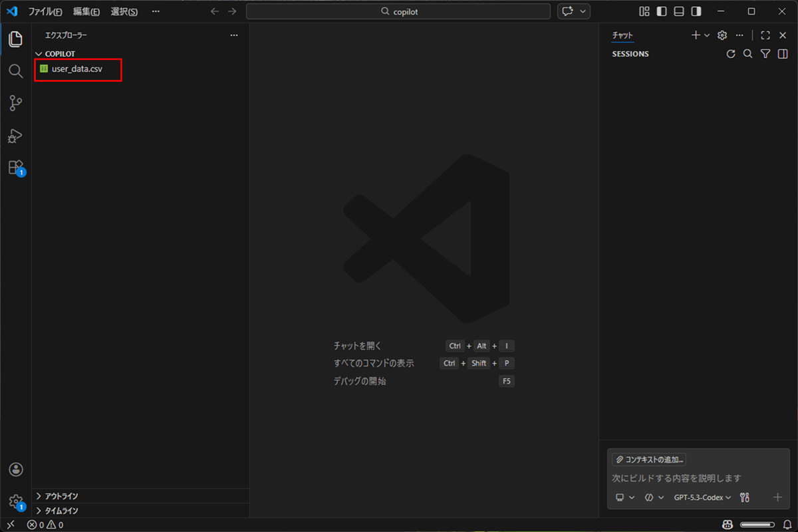Refresh the chat SESSIONS list
This screenshot has height=532, width=798.
pos(731,54)
